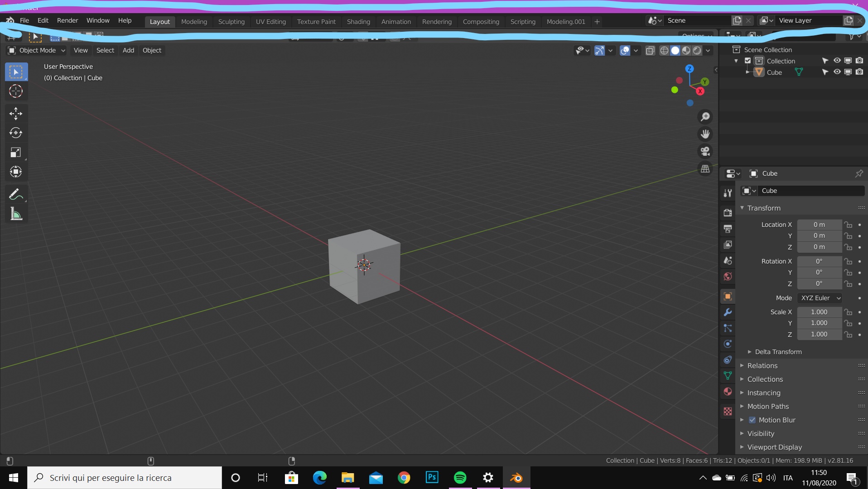This screenshot has height=489, width=868.
Task: Toggle the camera view icon
Action: coord(705,151)
